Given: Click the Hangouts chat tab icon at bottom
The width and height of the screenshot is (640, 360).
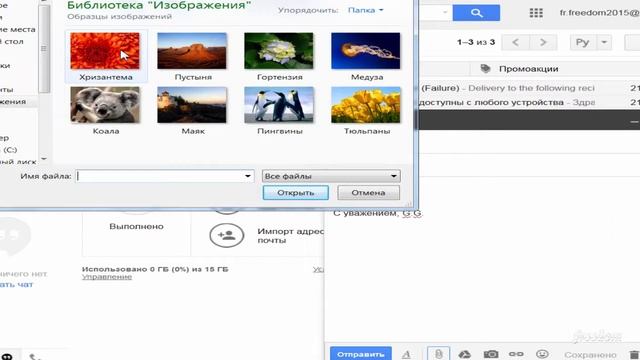Looking at the screenshot, I should [7, 357].
